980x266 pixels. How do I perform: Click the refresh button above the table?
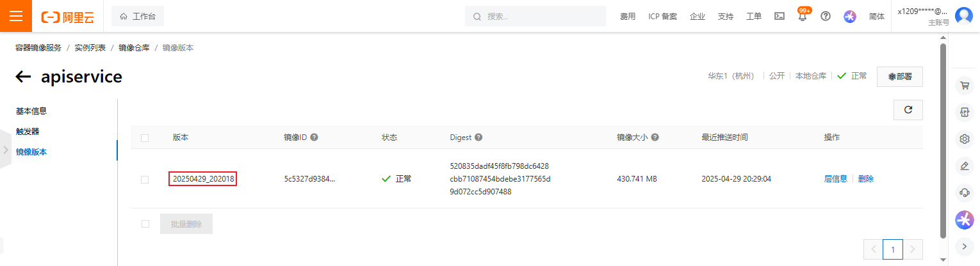(908, 110)
